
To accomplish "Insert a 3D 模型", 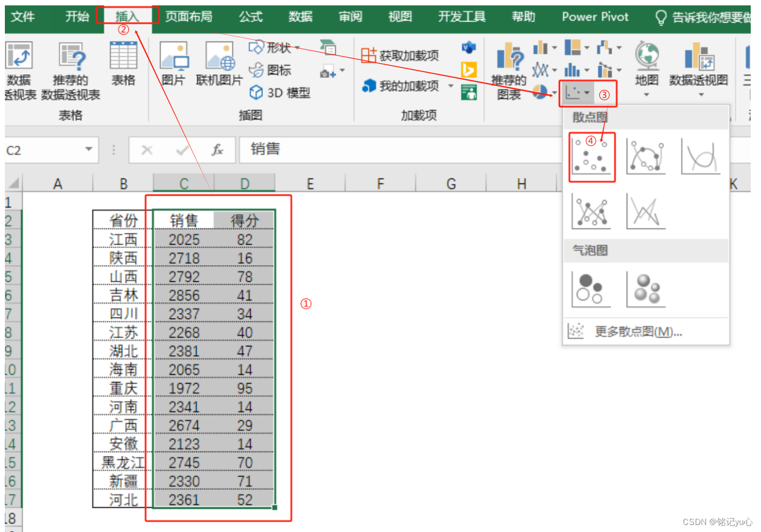I will tap(280, 93).
